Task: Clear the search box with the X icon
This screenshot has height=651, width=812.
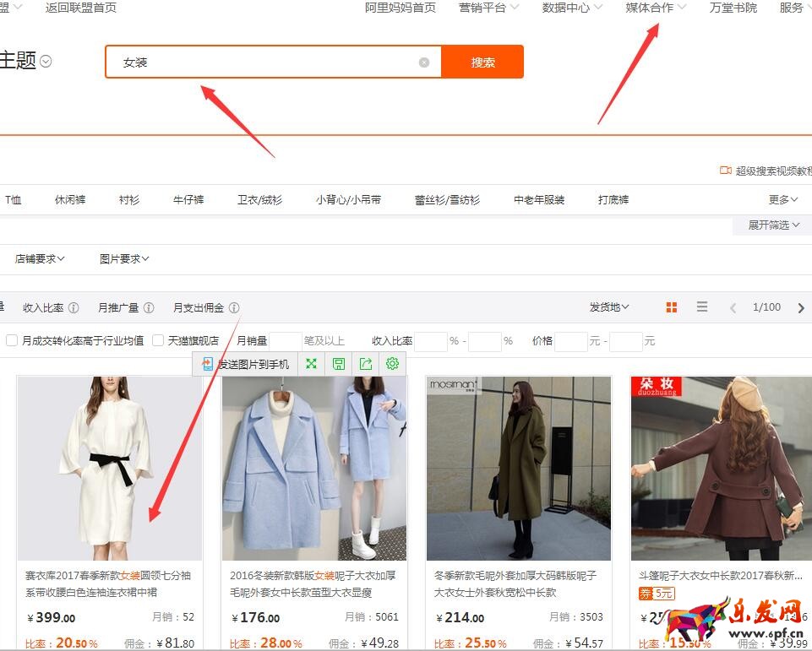Action: (424, 62)
